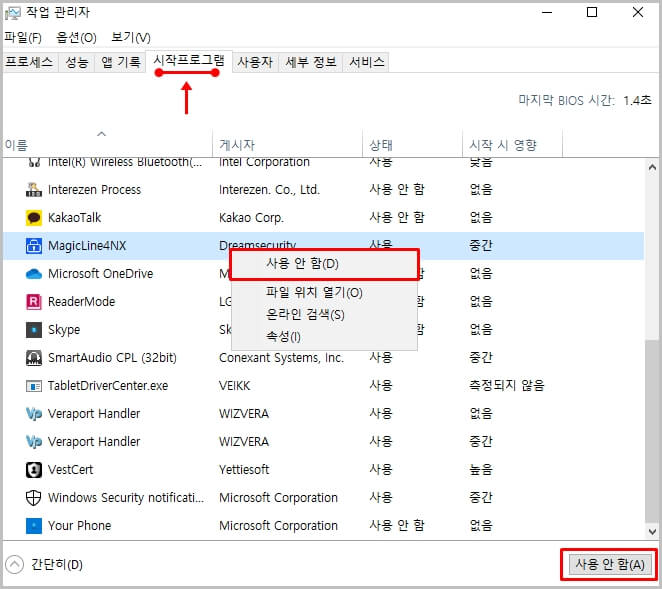Image resolution: width=662 pixels, height=589 pixels.
Task: Select the VestCert row name
Action: tap(71, 470)
